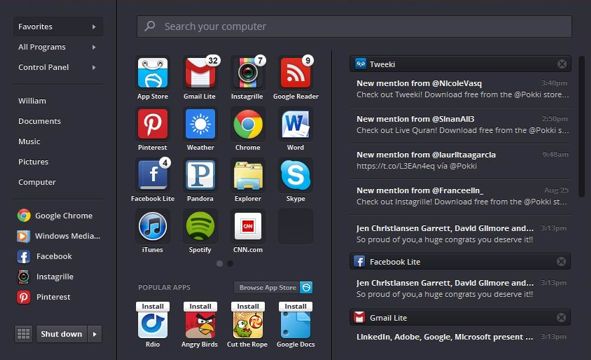
Task: Launch the Pinterest grid app icon
Action: pyautogui.click(x=153, y=124)
